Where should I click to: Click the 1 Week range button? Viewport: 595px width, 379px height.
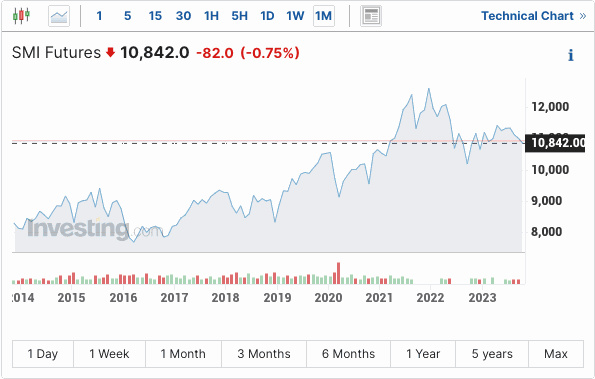coord(109,354)
